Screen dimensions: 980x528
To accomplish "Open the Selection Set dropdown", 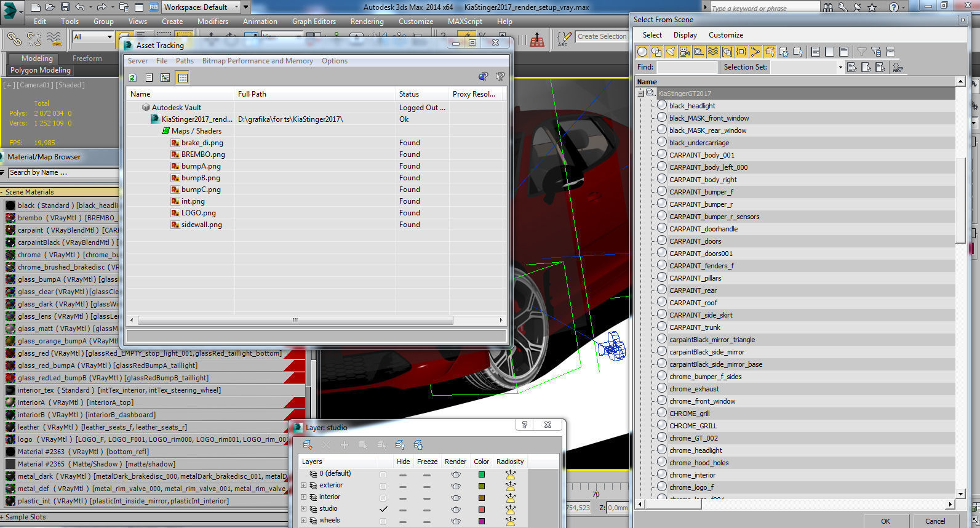I will click(840, 67).
